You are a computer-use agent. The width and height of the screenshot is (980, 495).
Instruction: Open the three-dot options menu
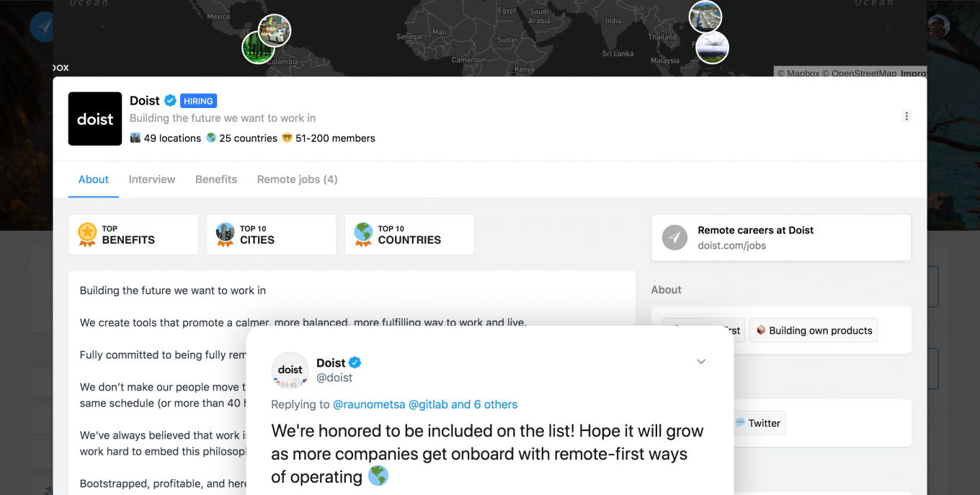click(906, 116)
